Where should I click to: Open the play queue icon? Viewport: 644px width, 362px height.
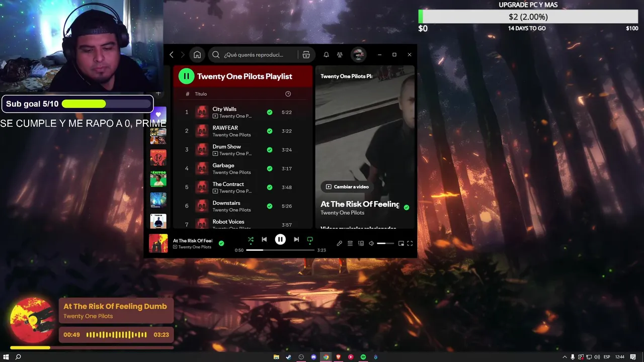point(350,243)
